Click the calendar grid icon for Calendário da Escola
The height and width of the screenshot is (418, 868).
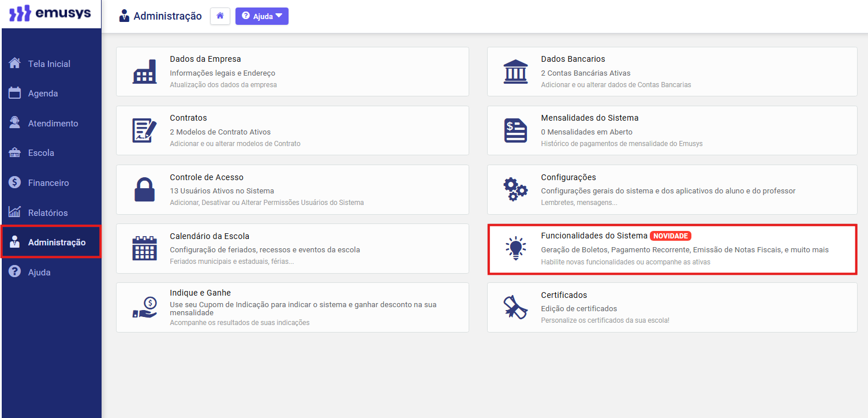[144, 248]
